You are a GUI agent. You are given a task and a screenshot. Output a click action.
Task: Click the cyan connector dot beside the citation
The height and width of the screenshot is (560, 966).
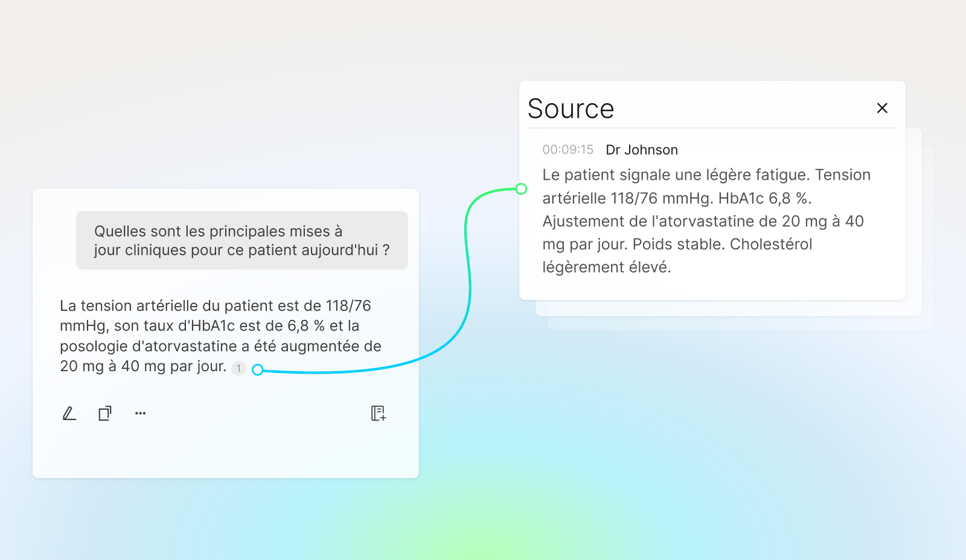[x=258, y=370]
